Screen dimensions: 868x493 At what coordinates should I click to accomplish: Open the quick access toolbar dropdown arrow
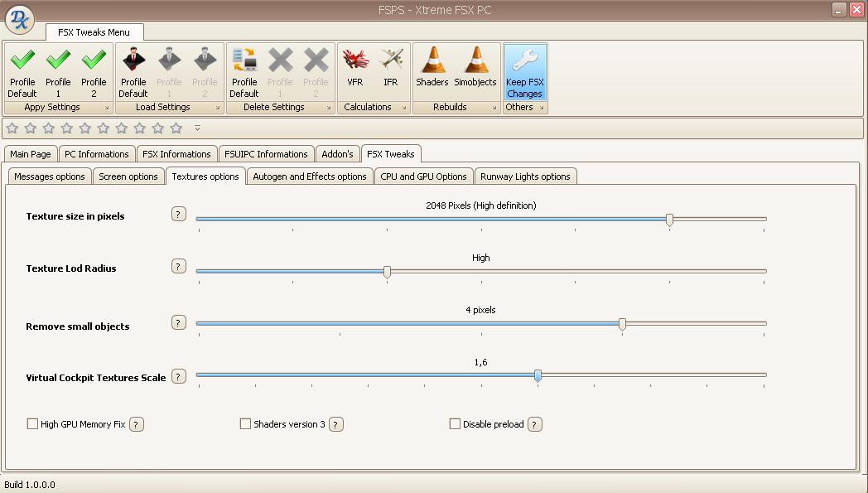point(198,128)
